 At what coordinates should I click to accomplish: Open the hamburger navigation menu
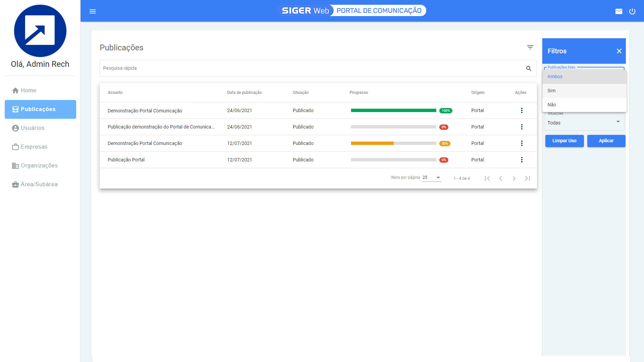click(x=93, y=11)
